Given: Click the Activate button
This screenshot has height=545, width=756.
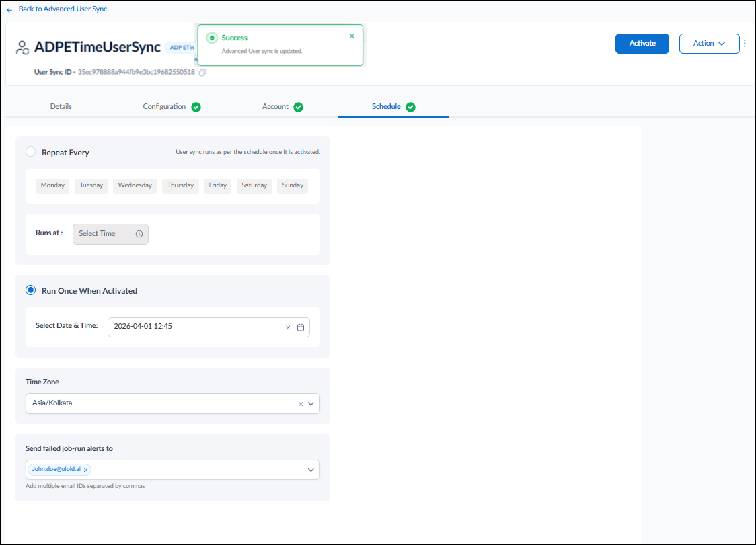Looking at the screenshot, I should click(x=642, y=44).
